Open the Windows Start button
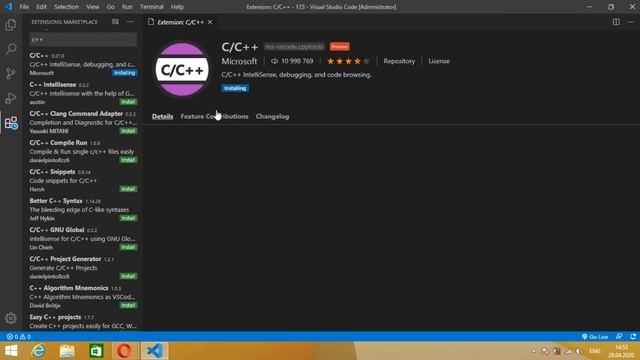This screenshot has height=360, width=640. click(11, 351)
